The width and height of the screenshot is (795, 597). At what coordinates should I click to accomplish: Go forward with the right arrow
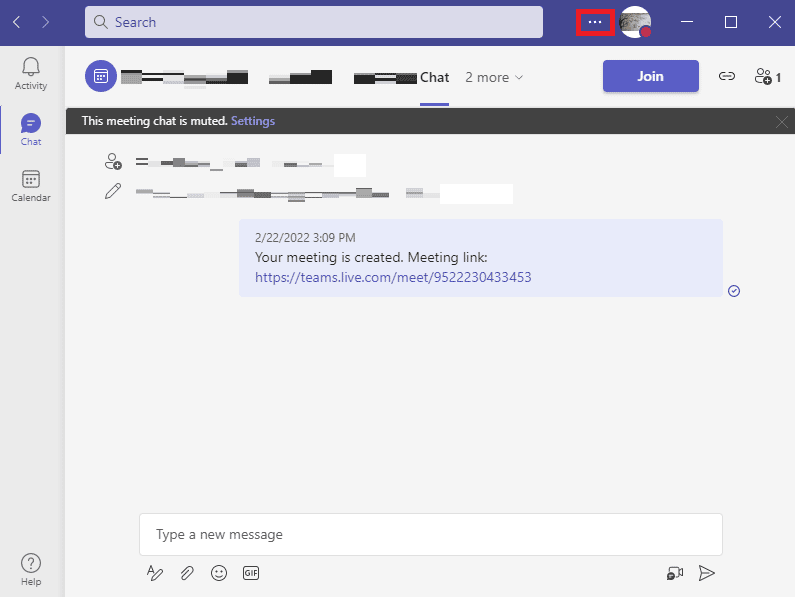(45, 22)
